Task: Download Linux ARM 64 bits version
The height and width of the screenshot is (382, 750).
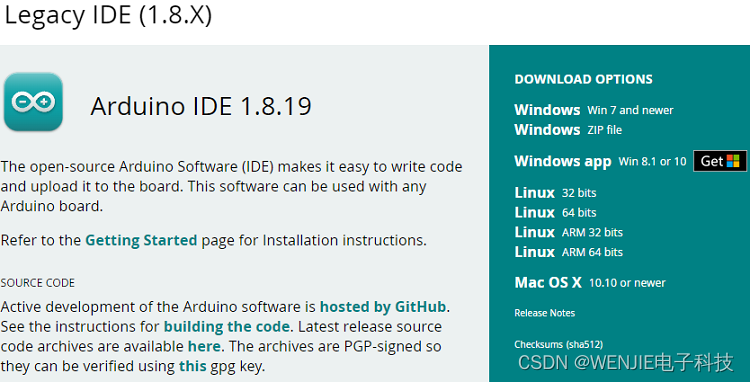Action: pos(569,252)
